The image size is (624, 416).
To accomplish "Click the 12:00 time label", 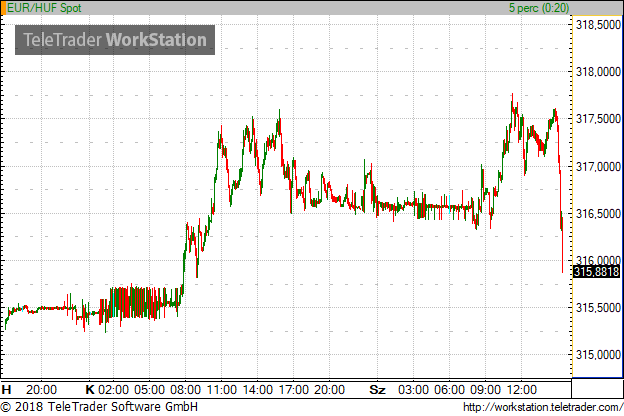I will (522, 389).
